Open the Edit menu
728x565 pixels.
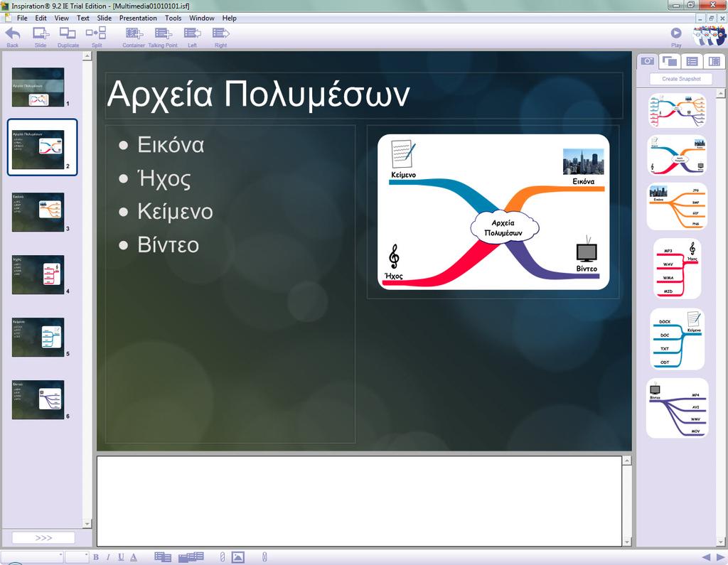tap(41, 18)
